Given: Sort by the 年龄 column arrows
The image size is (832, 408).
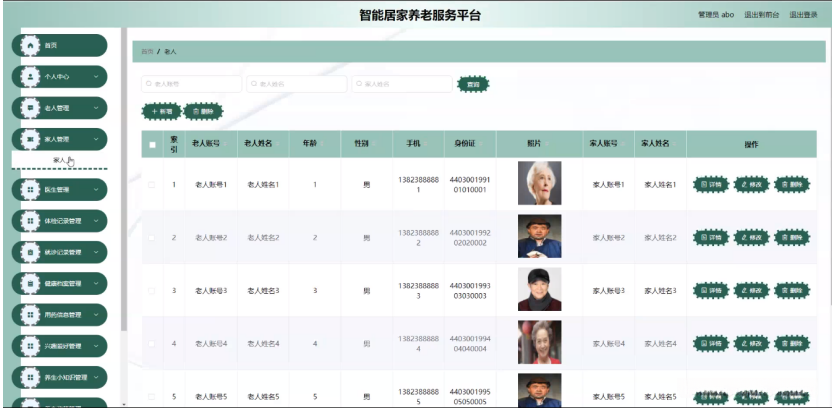Looking at the screenshot, I should (323, 144).
